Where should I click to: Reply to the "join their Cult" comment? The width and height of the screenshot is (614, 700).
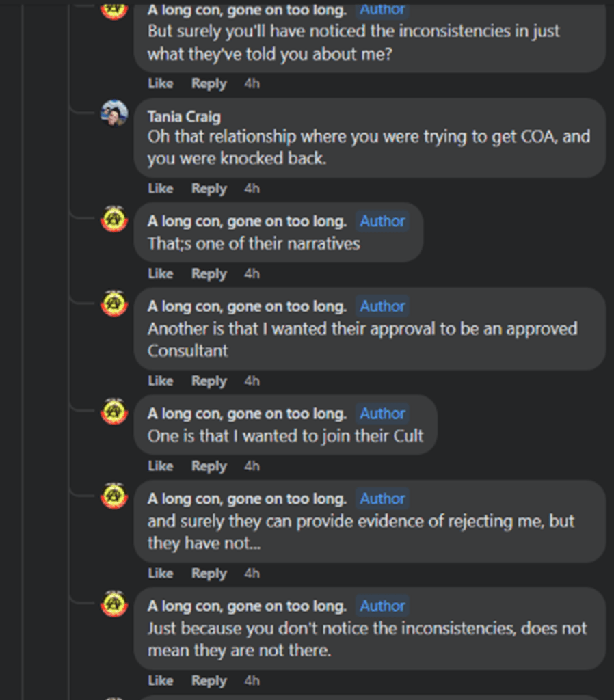pyautogui.click(x=209, y=466)
